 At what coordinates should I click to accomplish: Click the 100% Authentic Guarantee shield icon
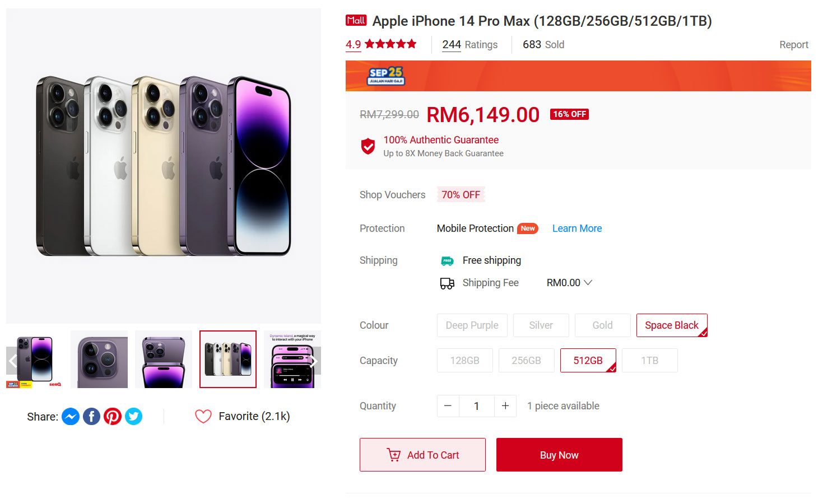(368, 146)
